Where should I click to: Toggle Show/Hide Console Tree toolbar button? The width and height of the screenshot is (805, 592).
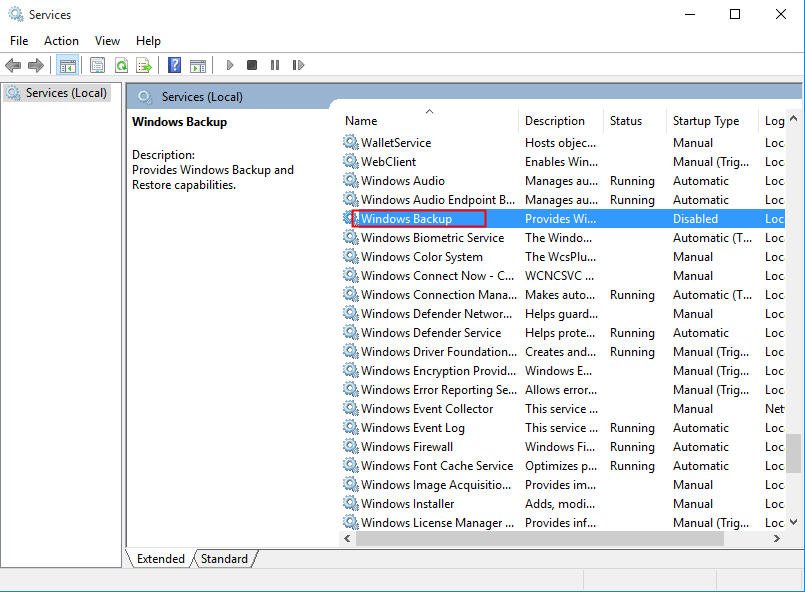[x=68, y=65]
